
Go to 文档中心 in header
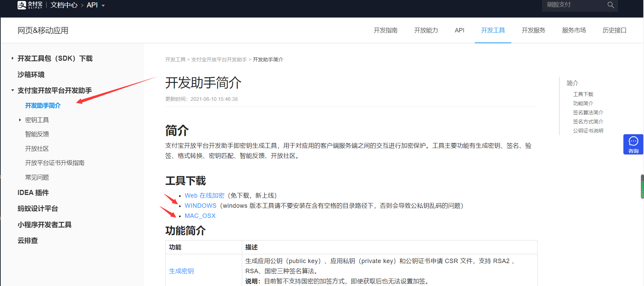64,5
